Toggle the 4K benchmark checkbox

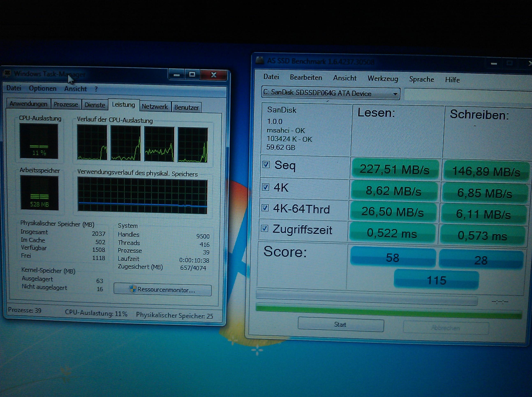pyautogui.click(x=266, y=187)
